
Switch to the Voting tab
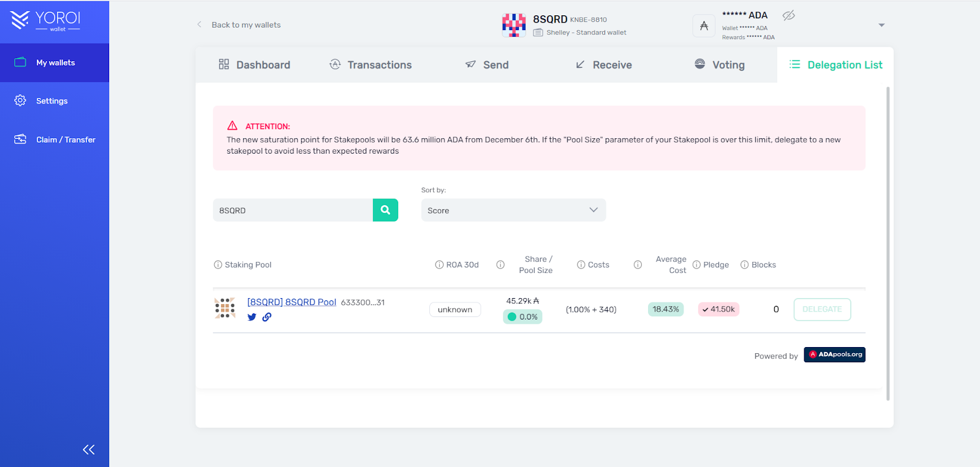click(720, 65)
